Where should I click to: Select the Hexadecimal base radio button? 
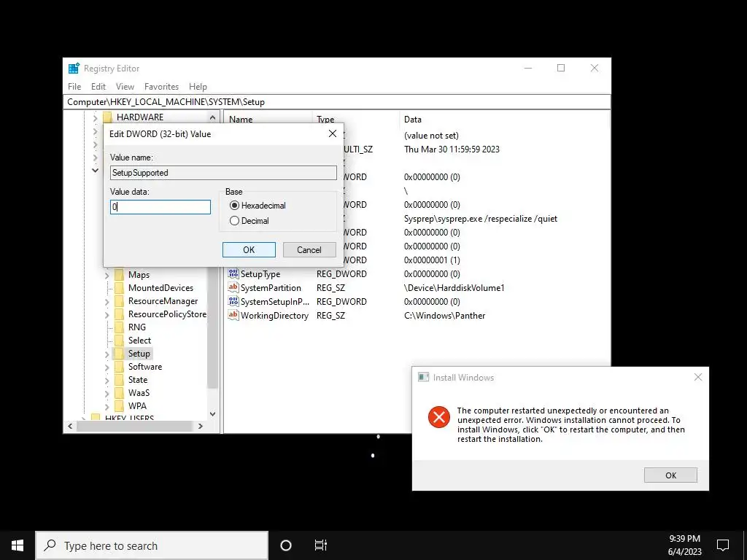tap(234, 206)
